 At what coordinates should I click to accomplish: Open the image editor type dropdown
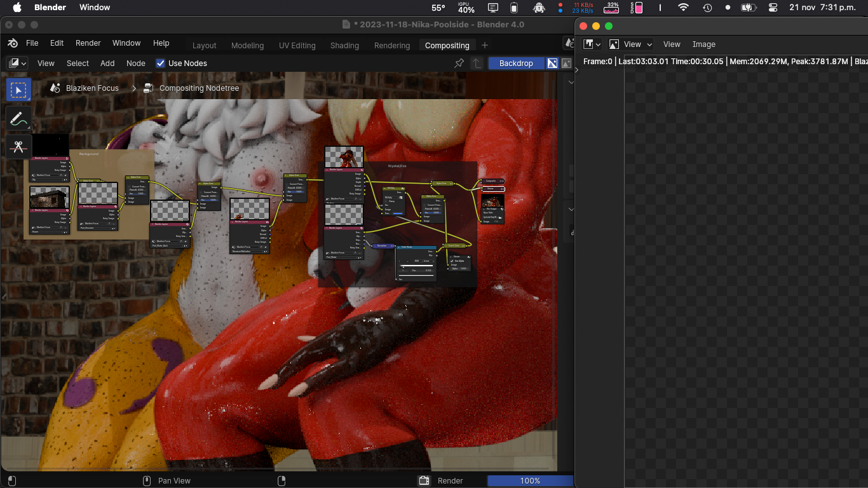592,44
